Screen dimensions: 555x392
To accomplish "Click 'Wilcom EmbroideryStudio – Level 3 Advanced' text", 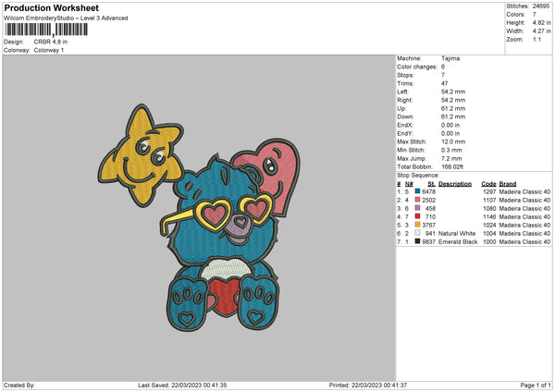I will click(66, 18).
